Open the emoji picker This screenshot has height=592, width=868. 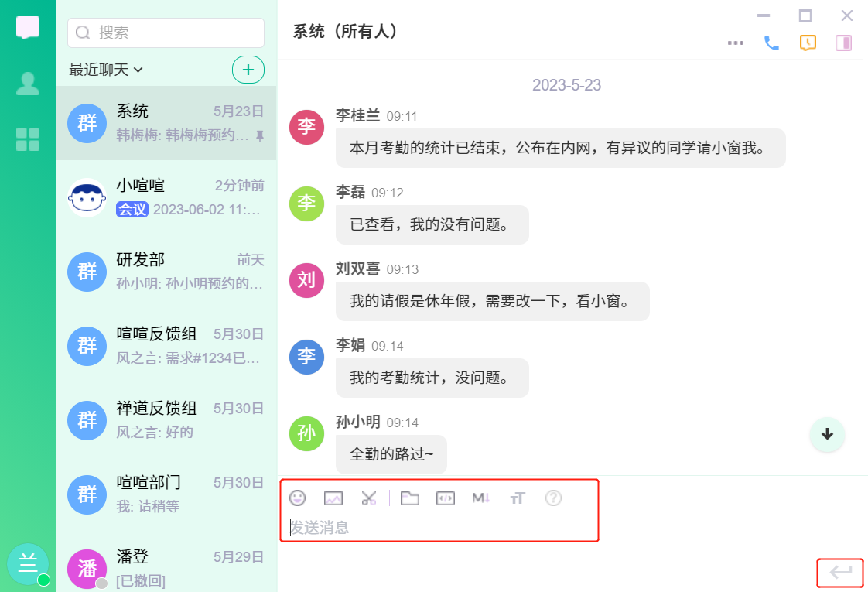[x=297, y=498]
